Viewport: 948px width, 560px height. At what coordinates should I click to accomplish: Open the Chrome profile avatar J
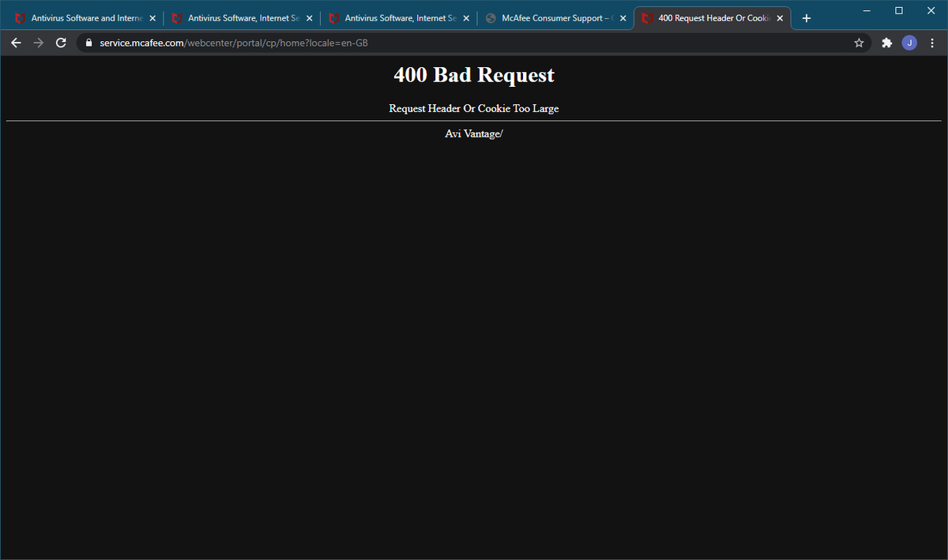click(x=909, y=43)
